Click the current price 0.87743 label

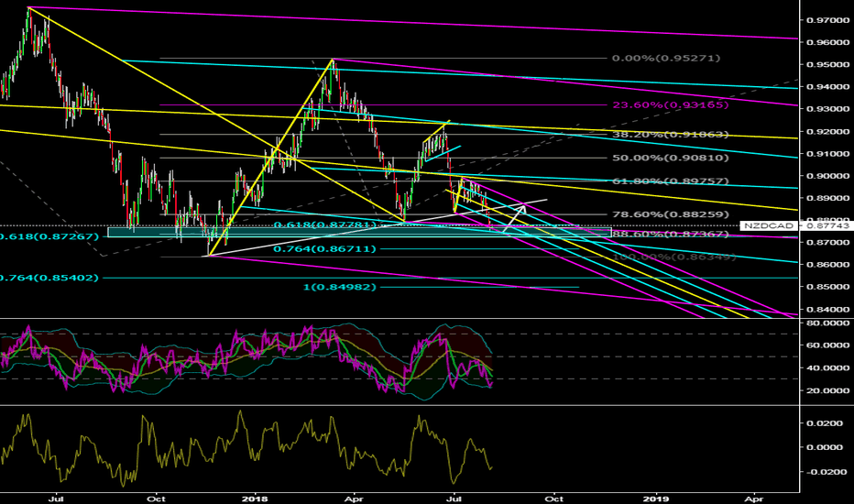827,225
